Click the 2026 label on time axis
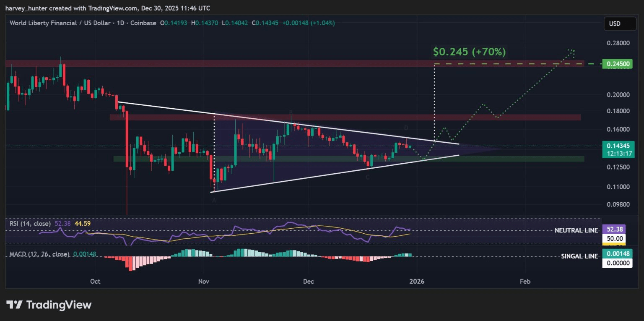The image size is (644, 321). coord(417,281)
